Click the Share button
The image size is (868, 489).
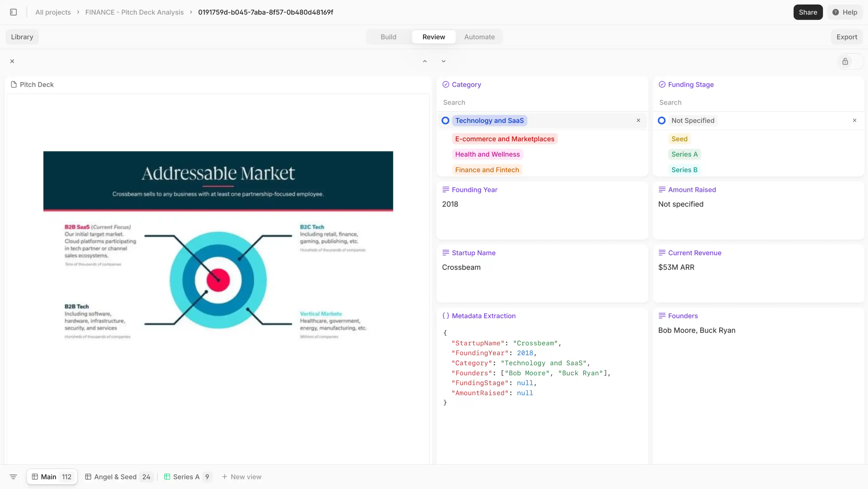(808, 12)
